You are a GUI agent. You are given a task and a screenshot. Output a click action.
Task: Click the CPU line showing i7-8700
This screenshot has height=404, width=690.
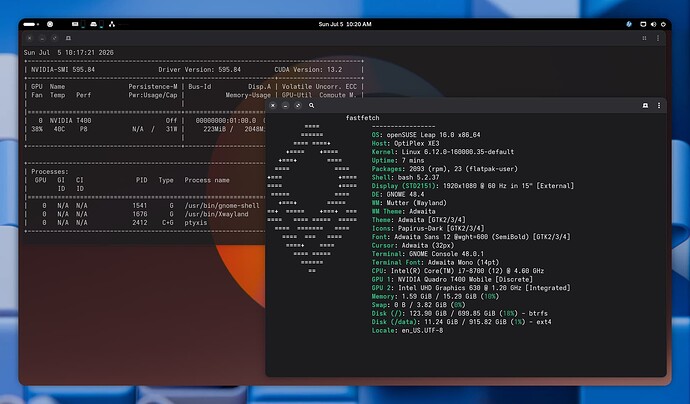pos(458,271)
